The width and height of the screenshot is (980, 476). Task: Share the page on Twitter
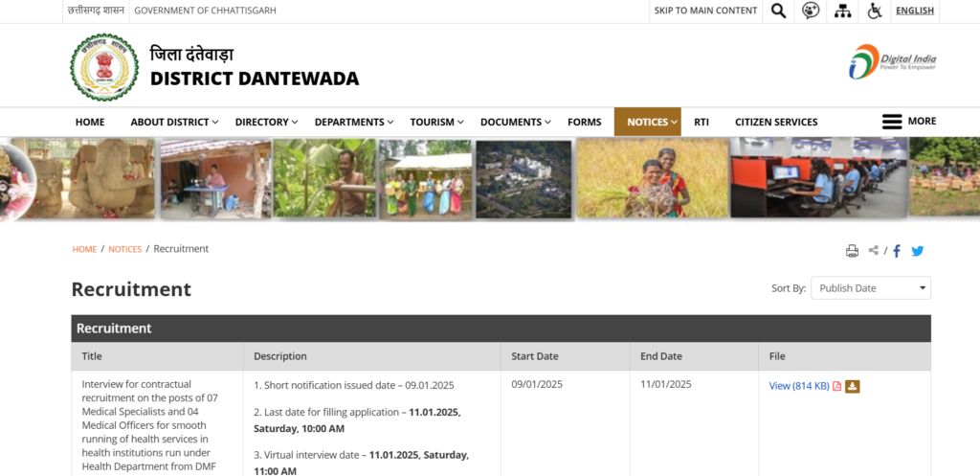click(918, 251)
